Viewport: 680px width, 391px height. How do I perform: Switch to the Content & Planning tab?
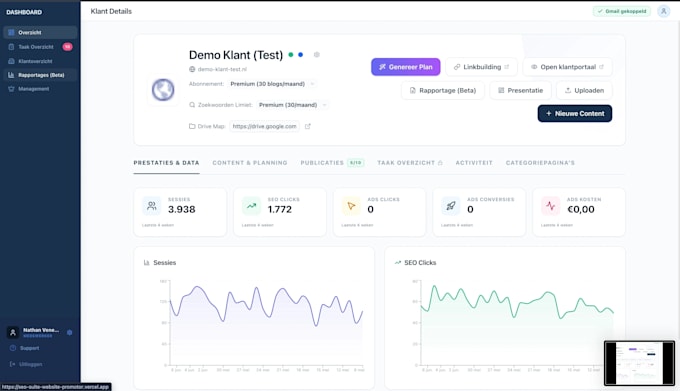click(x=250, y=163)
